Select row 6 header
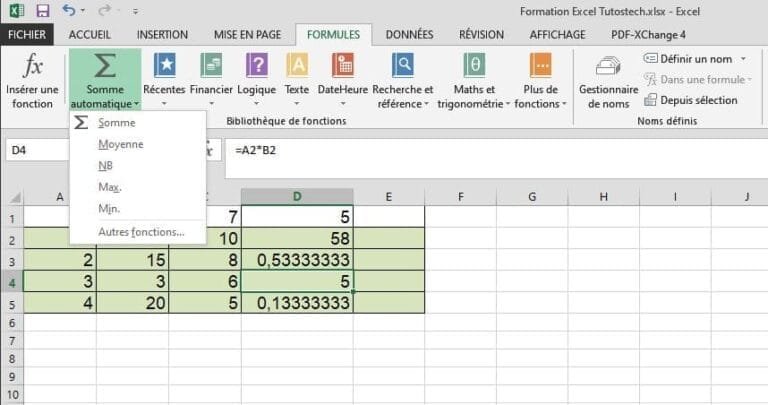 (x=12, y=323)
